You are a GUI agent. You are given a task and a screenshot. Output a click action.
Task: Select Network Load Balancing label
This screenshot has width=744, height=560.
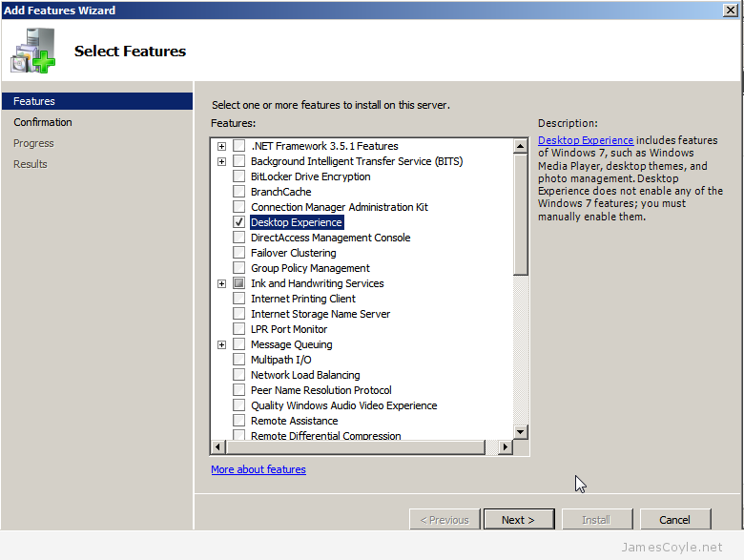305,375
